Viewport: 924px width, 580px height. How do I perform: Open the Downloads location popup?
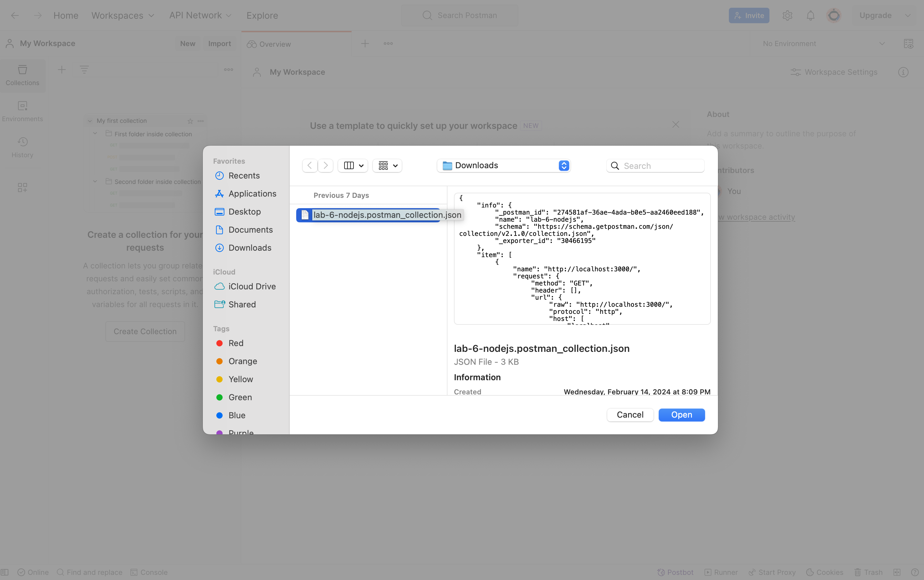click(504, 165)
